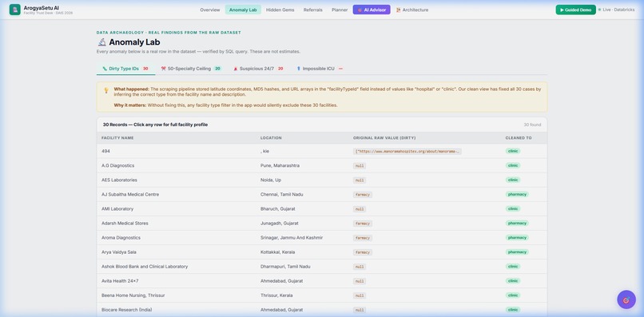Click the 30 found counter

(x=532, y=125)
